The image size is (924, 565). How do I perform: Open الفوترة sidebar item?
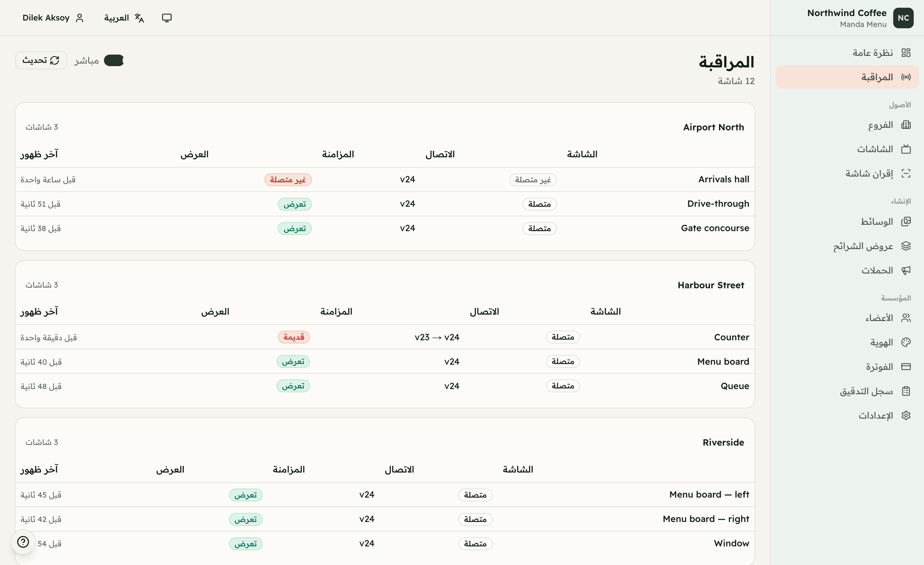coord(847,367)
